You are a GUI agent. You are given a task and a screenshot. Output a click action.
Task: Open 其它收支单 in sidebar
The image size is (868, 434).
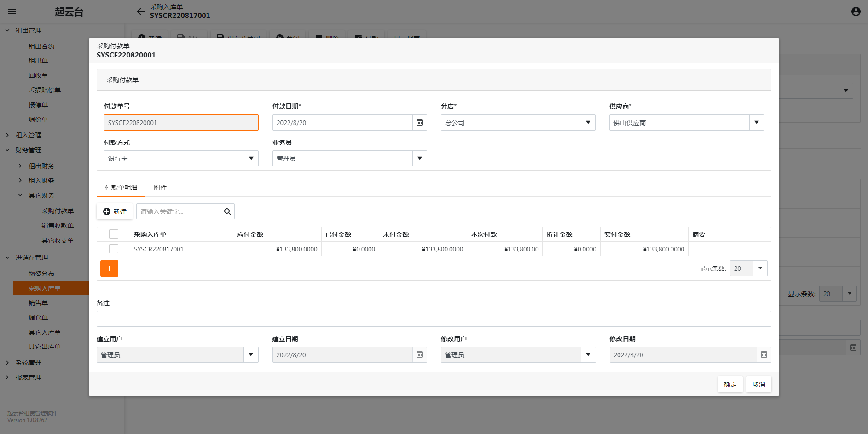tap(58, 240)
